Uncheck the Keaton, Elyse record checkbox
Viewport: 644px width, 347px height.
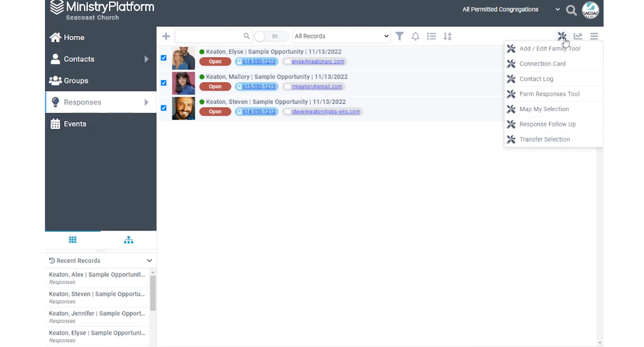coord(164,58)
